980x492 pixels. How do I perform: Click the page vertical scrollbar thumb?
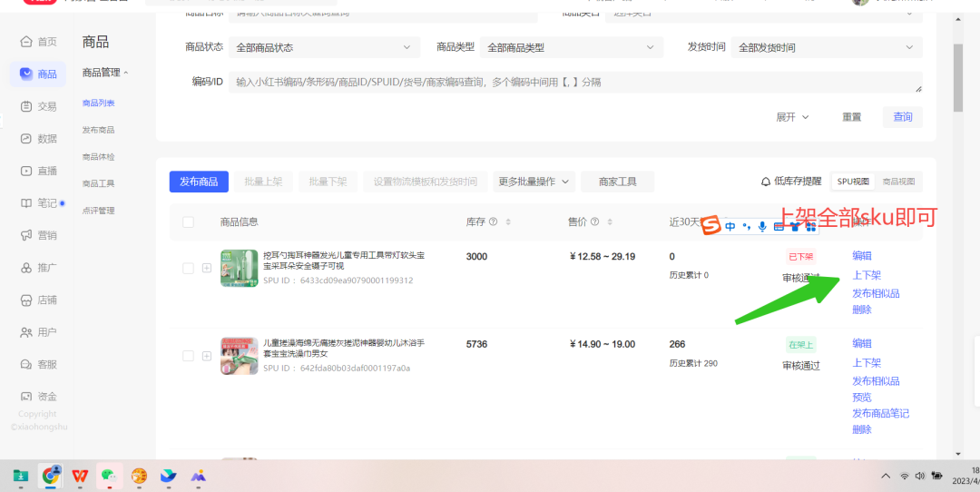[x=958, y=78]
